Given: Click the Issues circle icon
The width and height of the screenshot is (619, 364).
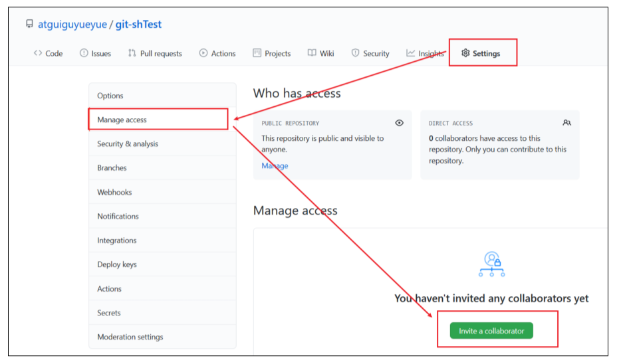Looking at the screenshot, I should (x=84, y=53).
